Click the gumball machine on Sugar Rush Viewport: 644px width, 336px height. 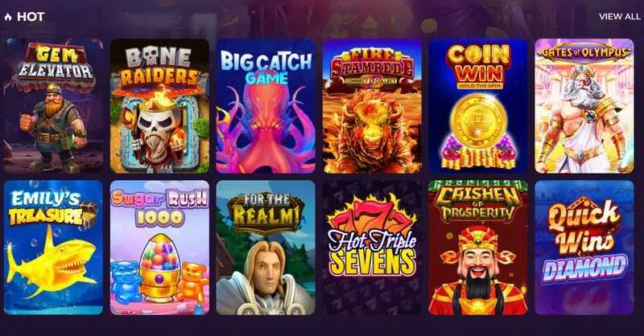tap(159, 267)
